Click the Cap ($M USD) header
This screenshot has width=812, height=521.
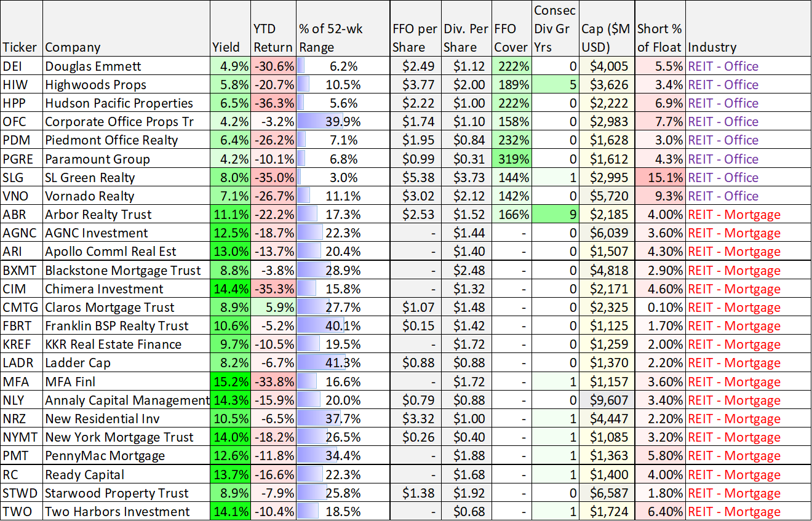[607, 29]
